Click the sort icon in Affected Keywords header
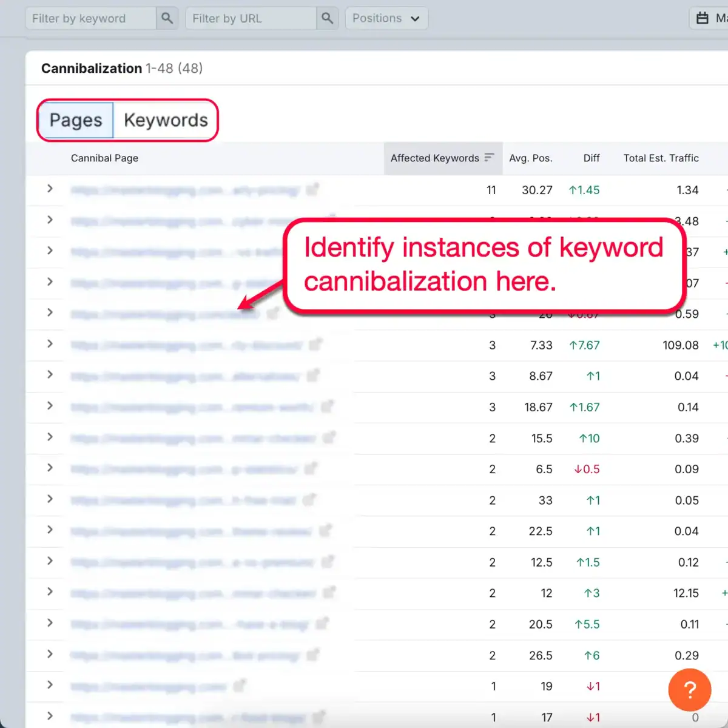The image size is (728, 728). click(x=489, y=158)
